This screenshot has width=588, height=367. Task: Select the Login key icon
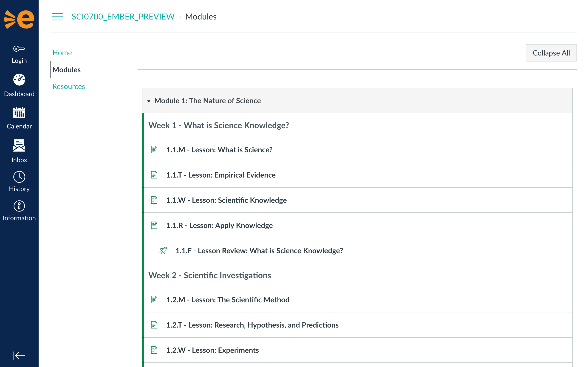coord(19,48)
